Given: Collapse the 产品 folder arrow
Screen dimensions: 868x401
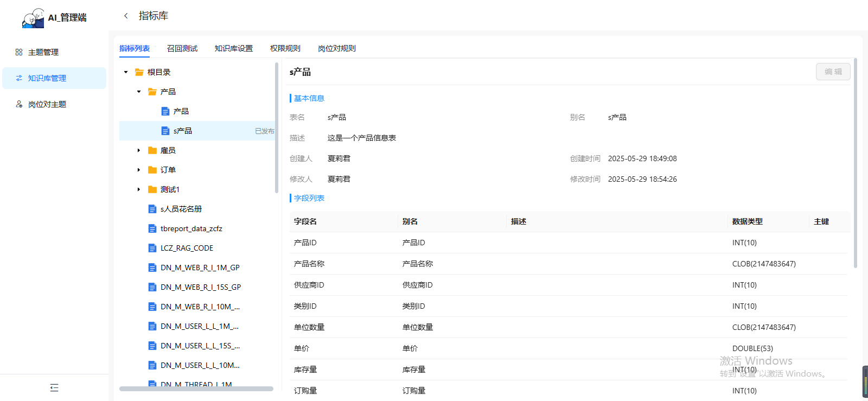Looking at the screenshot, I should (x=139, y=92).
